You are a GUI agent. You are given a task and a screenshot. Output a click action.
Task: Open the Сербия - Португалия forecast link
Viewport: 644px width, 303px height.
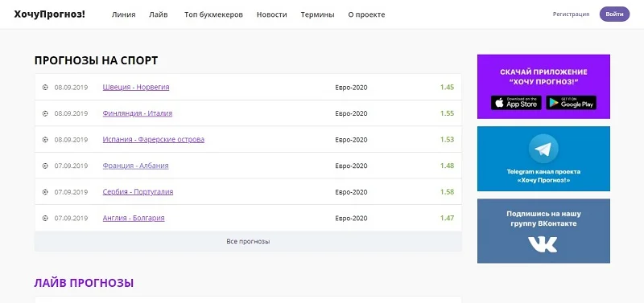pos(138,192)
